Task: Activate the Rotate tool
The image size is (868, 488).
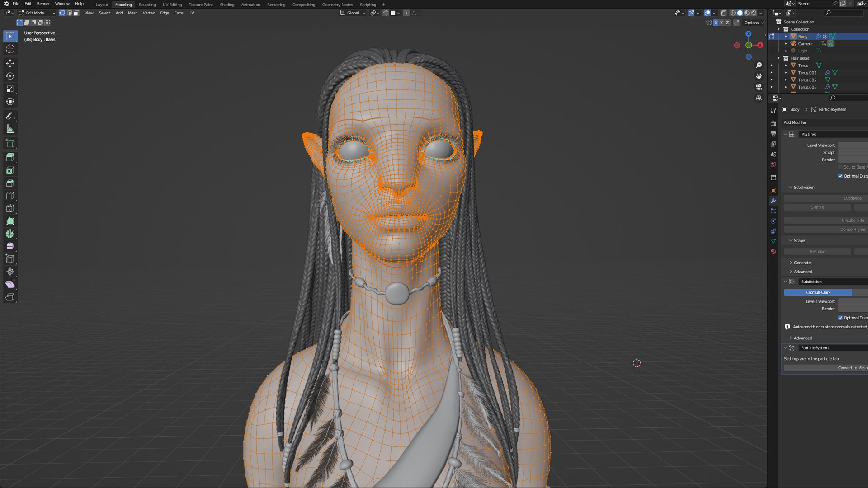Action: 10,76
